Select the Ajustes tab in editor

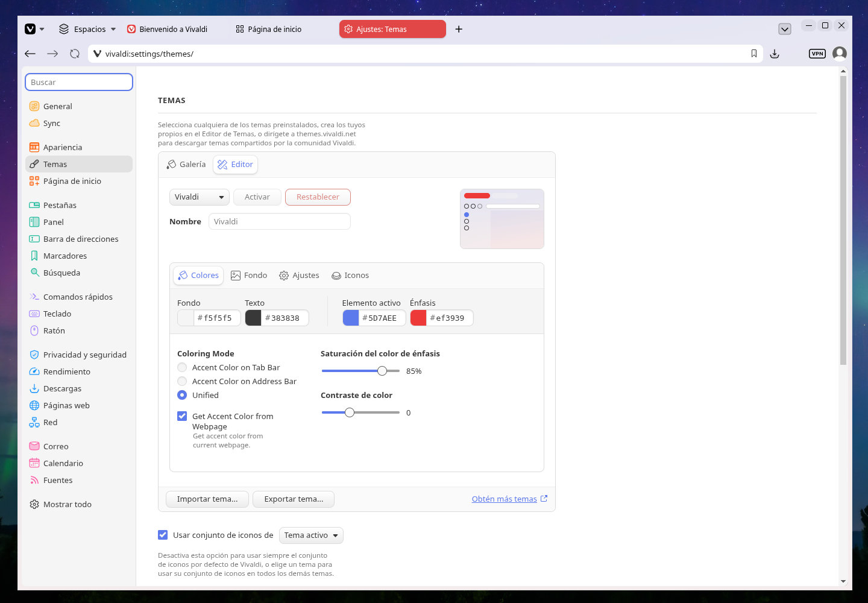point(299,276)
